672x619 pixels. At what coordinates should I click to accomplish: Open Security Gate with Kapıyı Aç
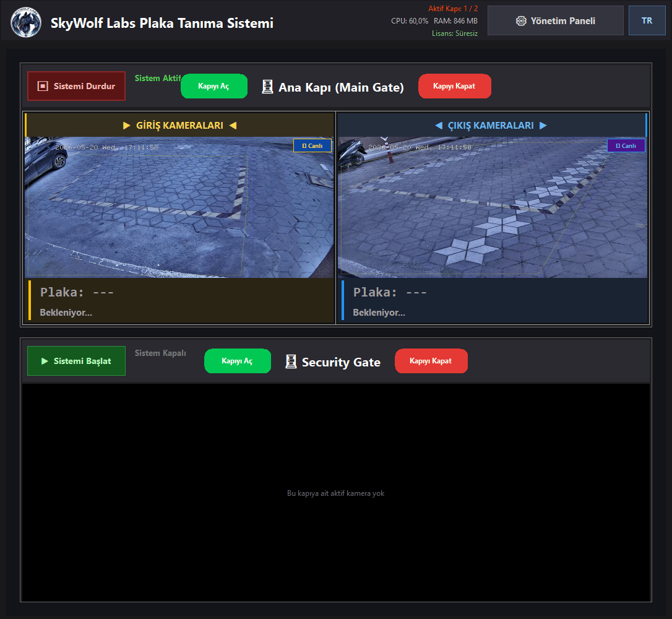[x=238, y=361]
